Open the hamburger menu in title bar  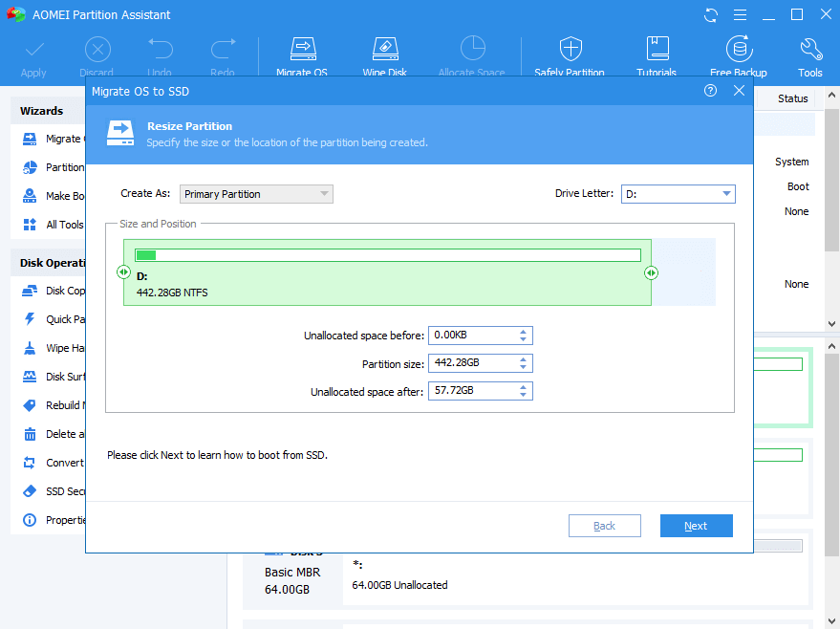click(x=740, y=15)
